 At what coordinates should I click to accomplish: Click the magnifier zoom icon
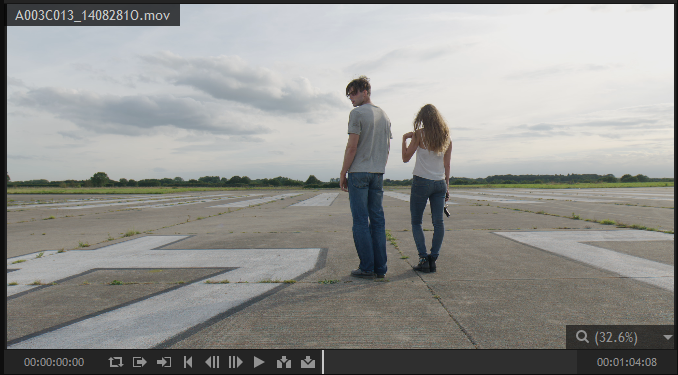coord(582,337)
